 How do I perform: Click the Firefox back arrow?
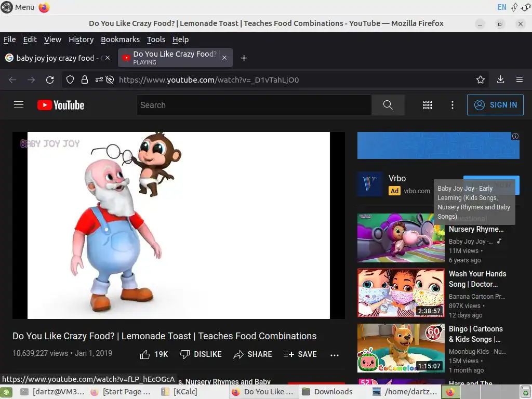pyautogui.click(x=12, y=79)
